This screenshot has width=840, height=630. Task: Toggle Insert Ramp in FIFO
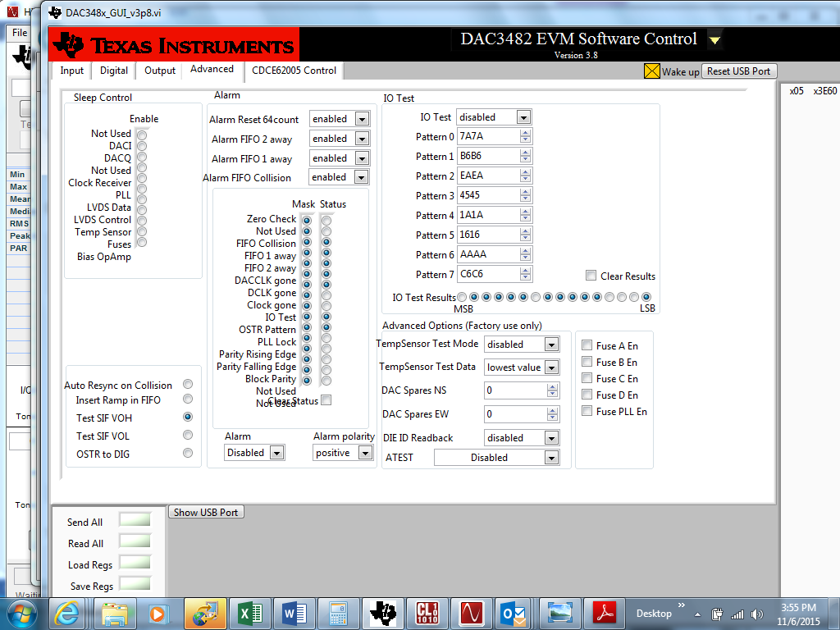coord(188,399)
